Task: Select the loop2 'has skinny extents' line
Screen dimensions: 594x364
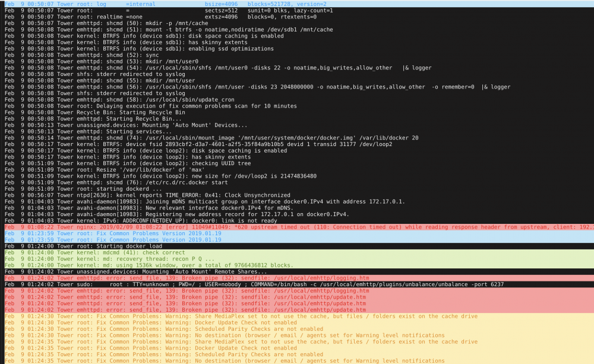Action: 128,157
